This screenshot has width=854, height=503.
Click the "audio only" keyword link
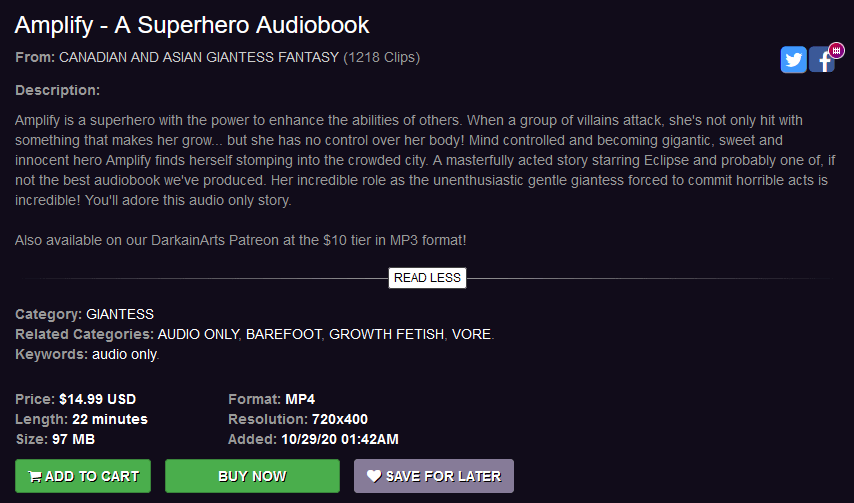click(x=125, y=354)
